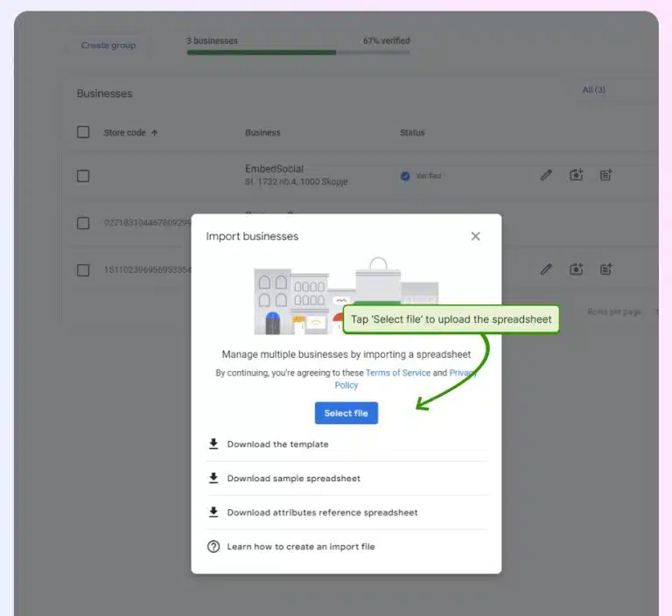The width and height of the screenshot is (672, 616).
Task: Click the Rows per page control
Action: [x=614, y=312]
